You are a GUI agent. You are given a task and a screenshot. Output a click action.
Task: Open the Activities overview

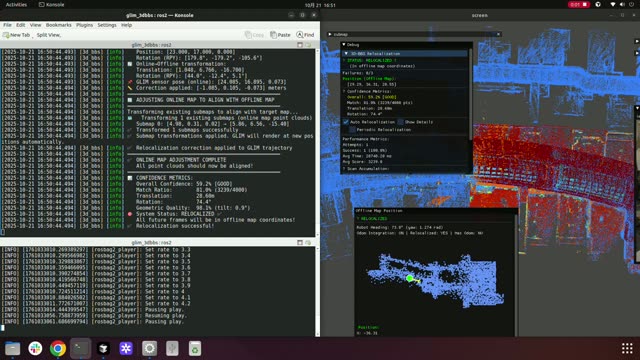[16, 5]
